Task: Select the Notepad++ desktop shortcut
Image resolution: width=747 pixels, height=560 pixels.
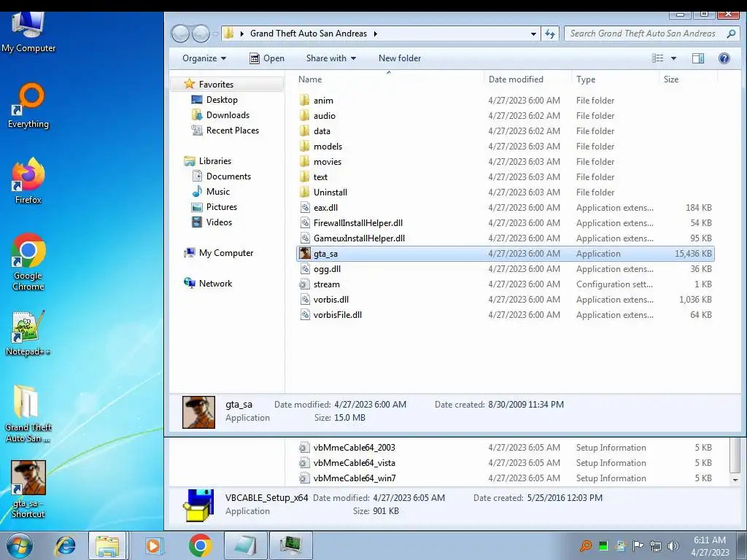Action: pos(28,333)
